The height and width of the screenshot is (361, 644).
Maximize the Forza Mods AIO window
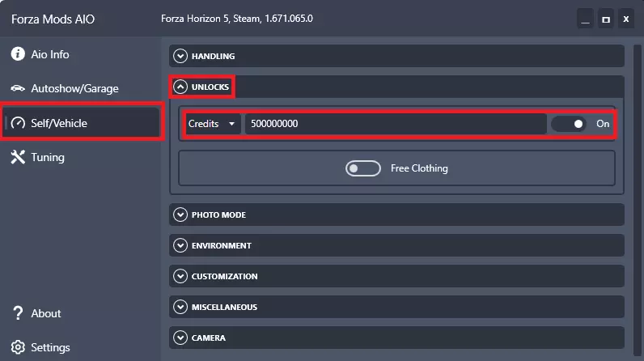pos(606,19)
